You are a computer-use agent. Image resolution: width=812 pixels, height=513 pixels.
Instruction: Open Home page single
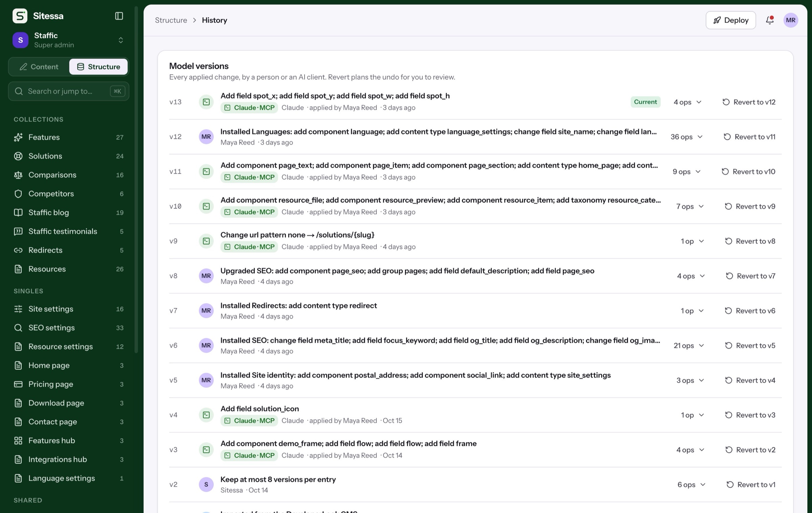[68, 365]
